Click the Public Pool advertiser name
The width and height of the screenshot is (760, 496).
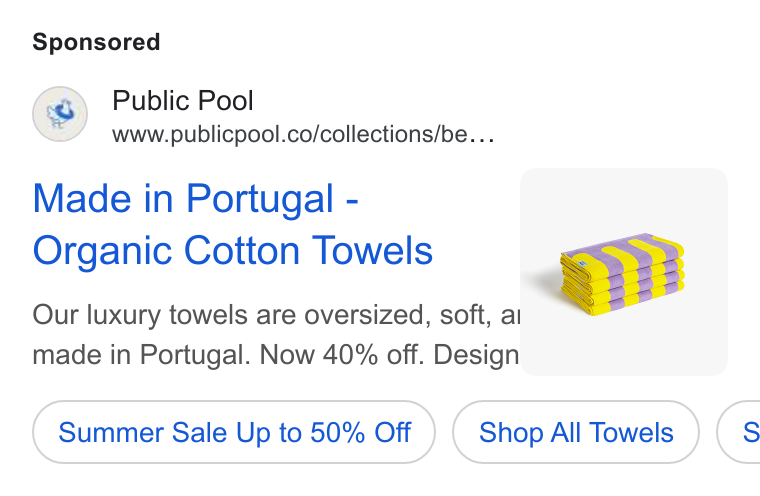183,100
